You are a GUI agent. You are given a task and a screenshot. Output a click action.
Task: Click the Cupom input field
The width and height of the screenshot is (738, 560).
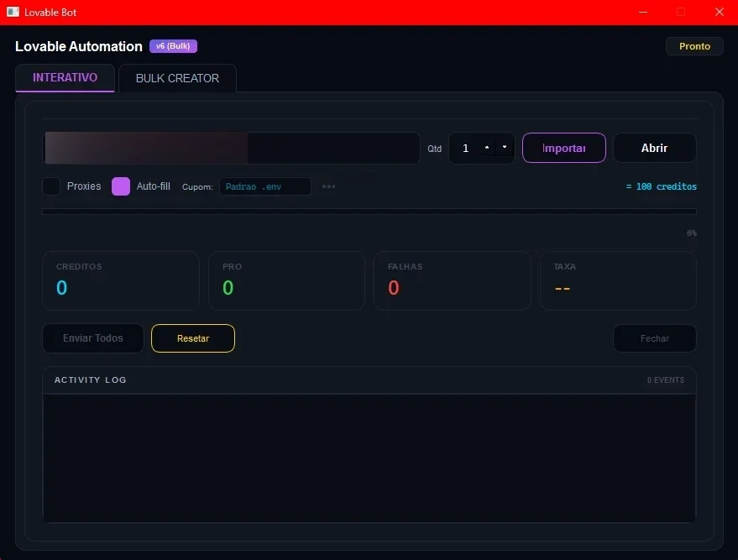(265, 186)
